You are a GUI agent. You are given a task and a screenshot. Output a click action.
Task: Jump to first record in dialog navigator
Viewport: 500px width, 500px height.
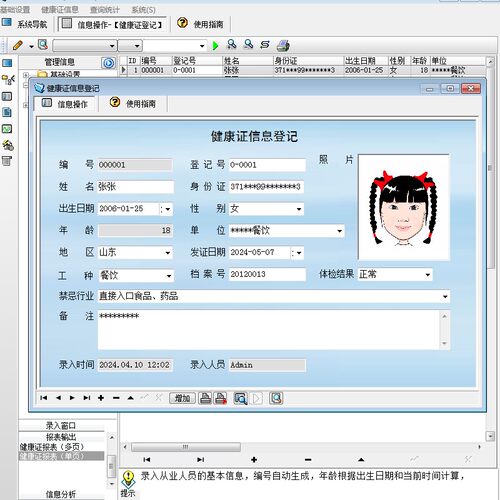click(x=43, y=398)
